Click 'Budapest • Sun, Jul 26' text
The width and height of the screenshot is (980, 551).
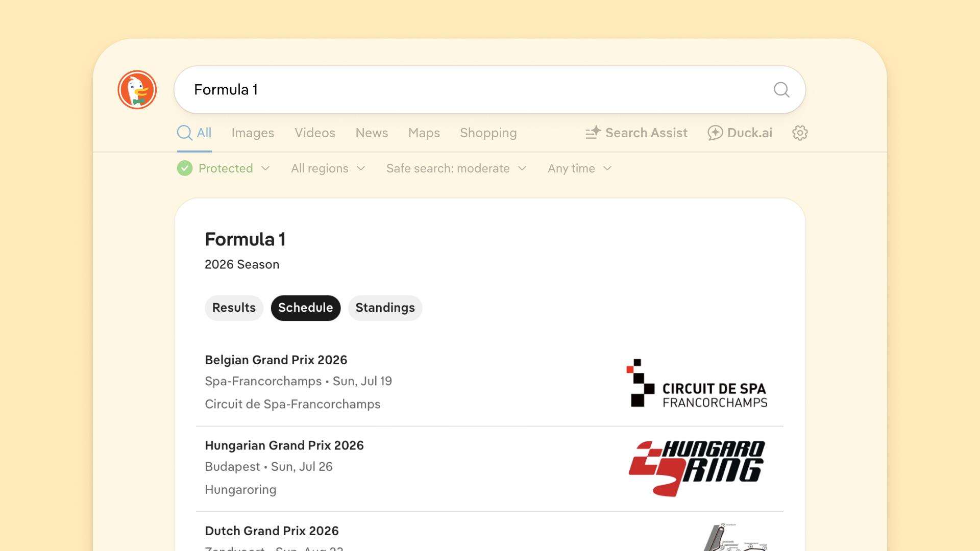[x=268, y=467]
